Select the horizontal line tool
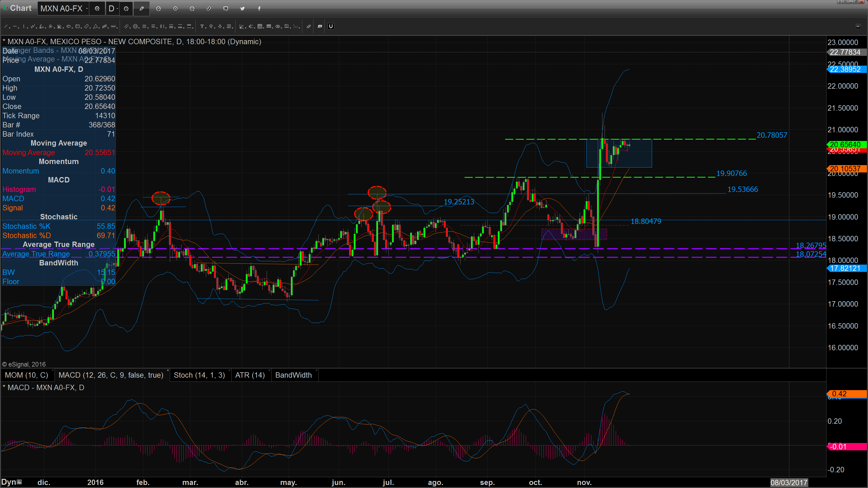The image size is (868, 488). pos(15,26)
